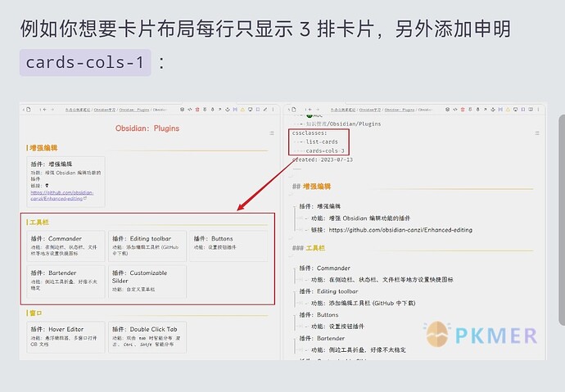Screen dimensions: 565x392
Task: Open 'Obsidian: Plugins' breadcrumb in left pane
Action: coord(134,110)
